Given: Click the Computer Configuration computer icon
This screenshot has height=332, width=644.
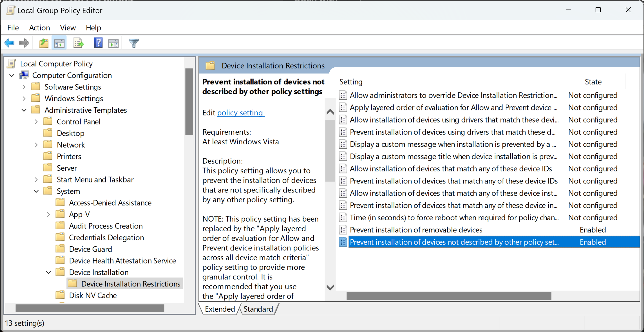Looking at the screenshot, I should tap(24, 75).
